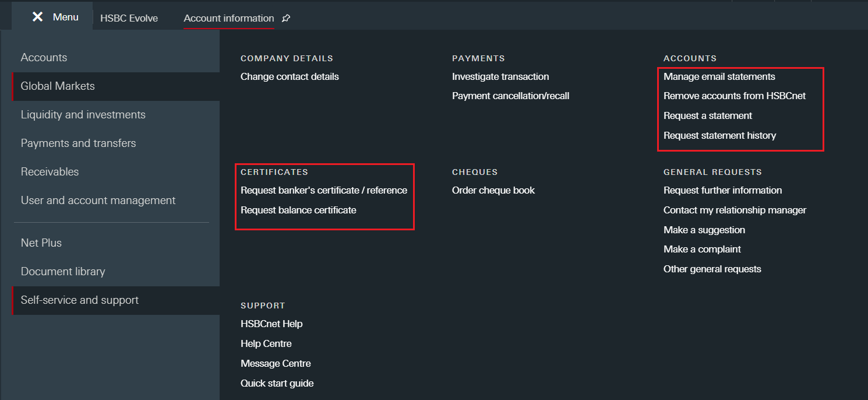
Task: Click Change contact details link
Action: click(x=290, y=76)
